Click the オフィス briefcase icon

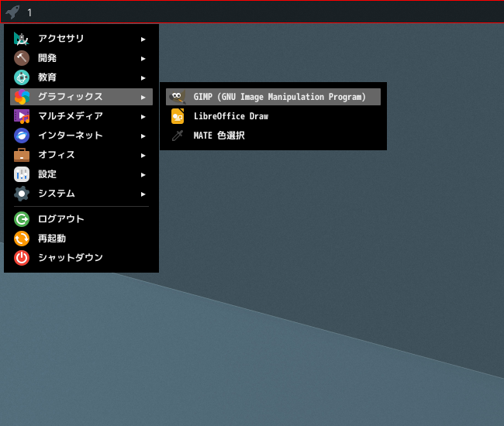coord(22,155)
